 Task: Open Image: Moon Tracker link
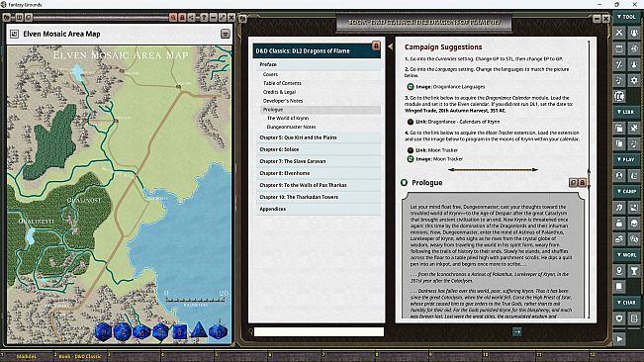coord(434,159)
